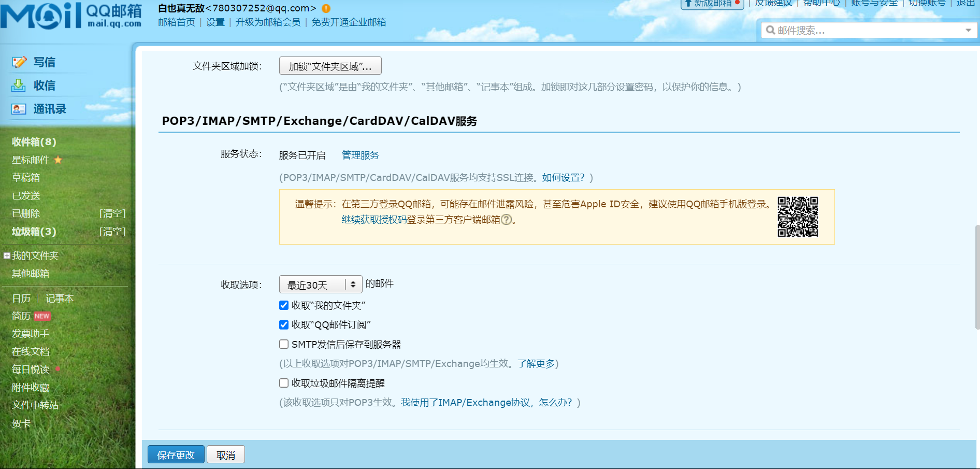
Task: Open 账号与安全 in the top bar
Action: pos(874,3)
